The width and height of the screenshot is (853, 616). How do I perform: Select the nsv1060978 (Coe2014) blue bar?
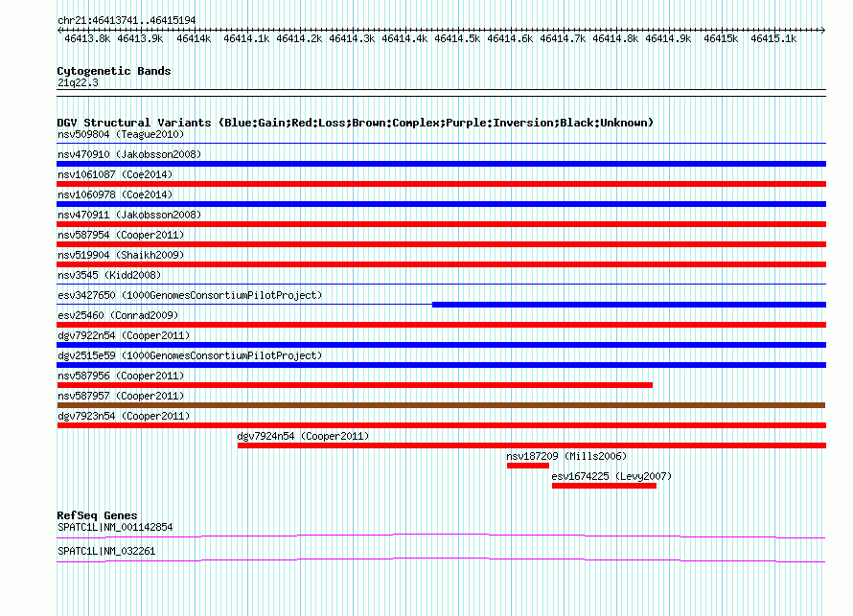441,204
